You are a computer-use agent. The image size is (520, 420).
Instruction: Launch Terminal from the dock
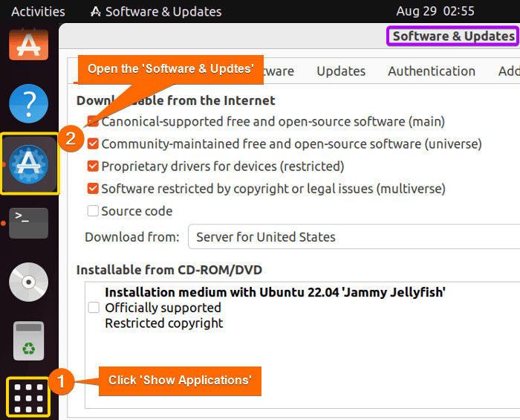(28, 223)
